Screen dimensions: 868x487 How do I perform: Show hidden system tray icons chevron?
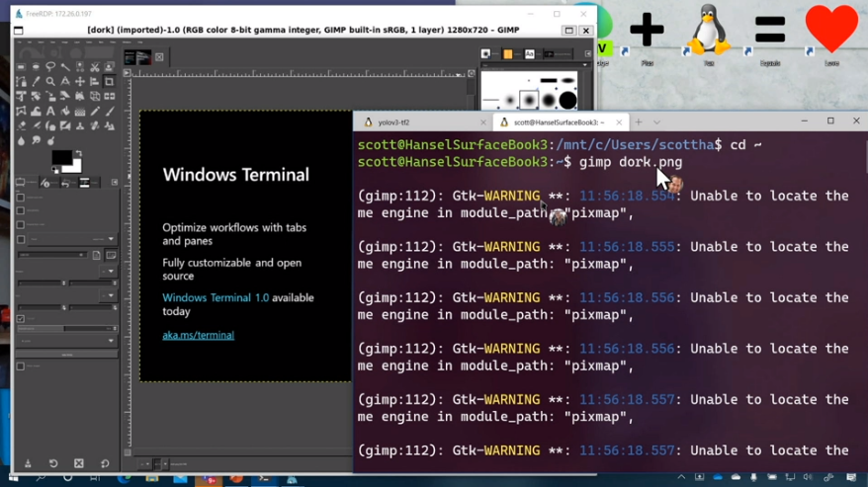[x=681, y=477]
